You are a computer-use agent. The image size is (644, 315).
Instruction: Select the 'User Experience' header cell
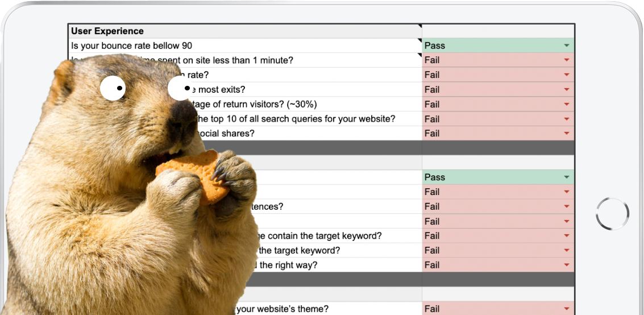click(245, 31)
